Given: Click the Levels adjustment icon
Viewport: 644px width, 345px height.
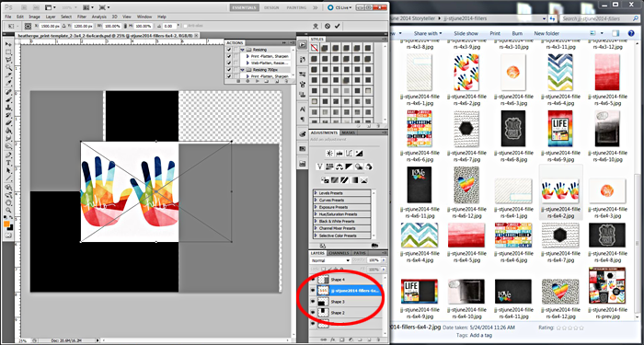Looking at the screenshot, I should point(339,154).
